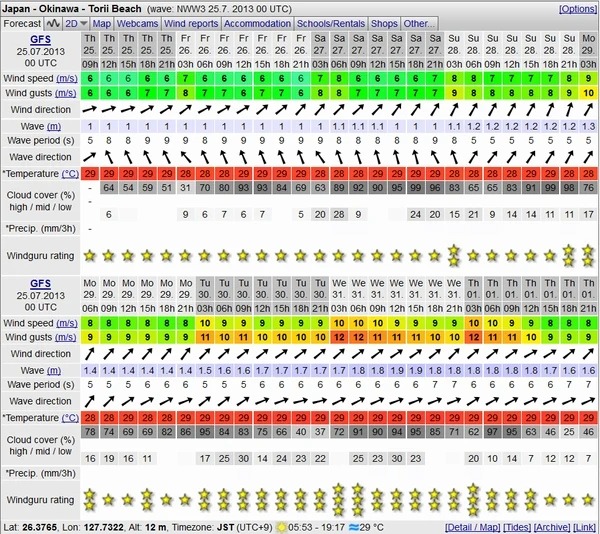Click cloud cover cell showing 97
This screenshot has width=600, height=534.
(492, 432)
